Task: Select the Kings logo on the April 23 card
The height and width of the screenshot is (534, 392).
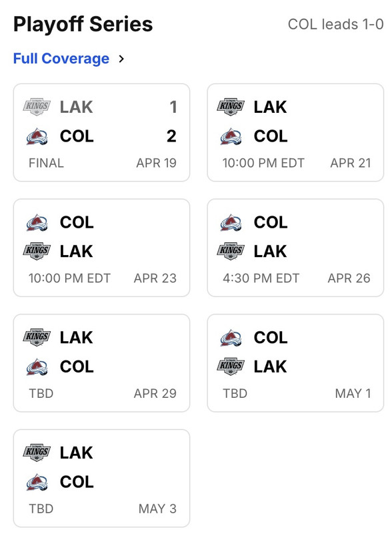Action: pos(37,252)
